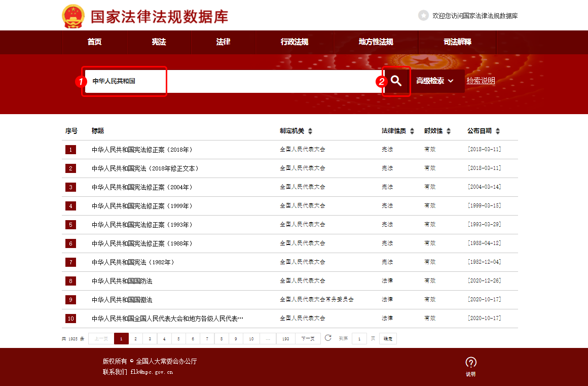Screen dimensions: 588x386
Task: Click the 上一页 previous page button
Action: tap(101, 339)
